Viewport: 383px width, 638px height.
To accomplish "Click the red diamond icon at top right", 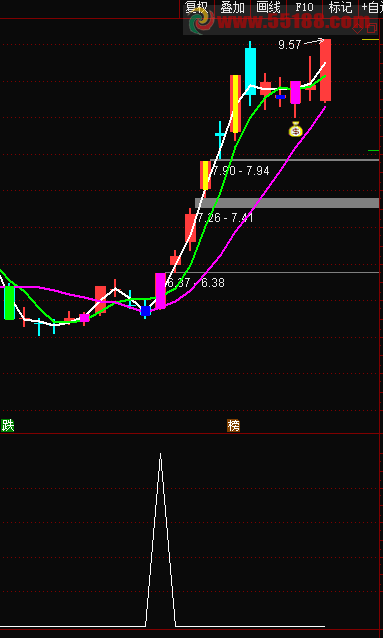I will click(x=358, y=29).
